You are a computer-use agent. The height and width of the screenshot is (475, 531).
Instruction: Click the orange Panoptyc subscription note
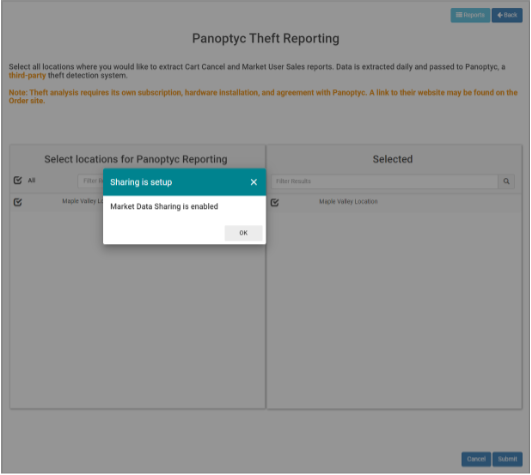click(x=263, y=96)
